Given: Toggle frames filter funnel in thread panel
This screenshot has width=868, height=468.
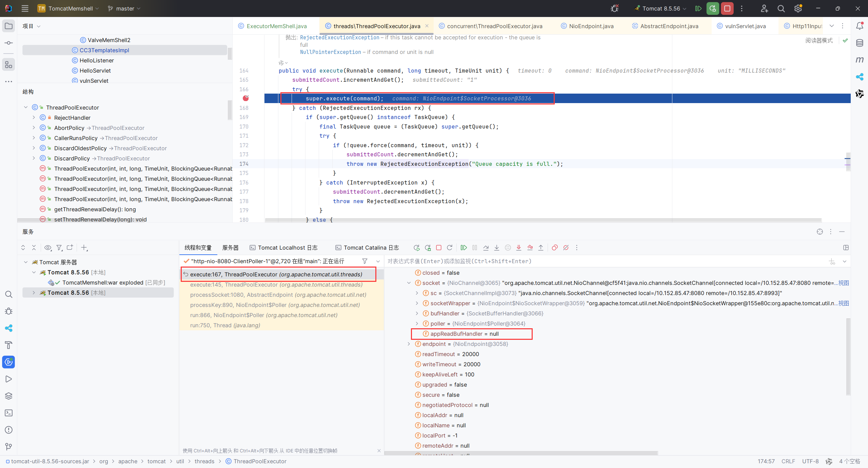Looking at the screenshot, I should (365, 261).
